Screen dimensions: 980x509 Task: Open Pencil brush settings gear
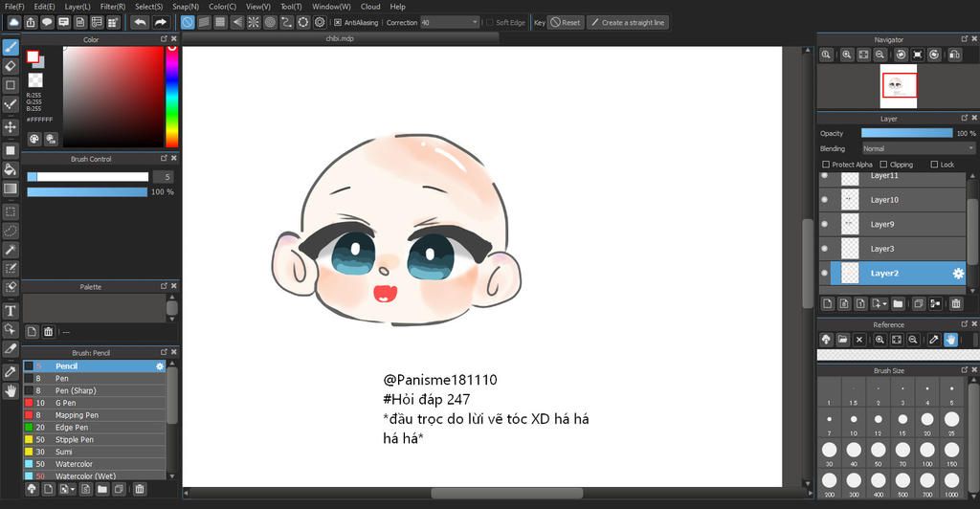160,366
